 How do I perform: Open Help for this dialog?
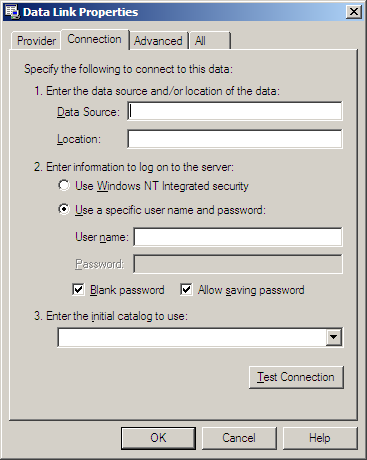tap(320, 438)
